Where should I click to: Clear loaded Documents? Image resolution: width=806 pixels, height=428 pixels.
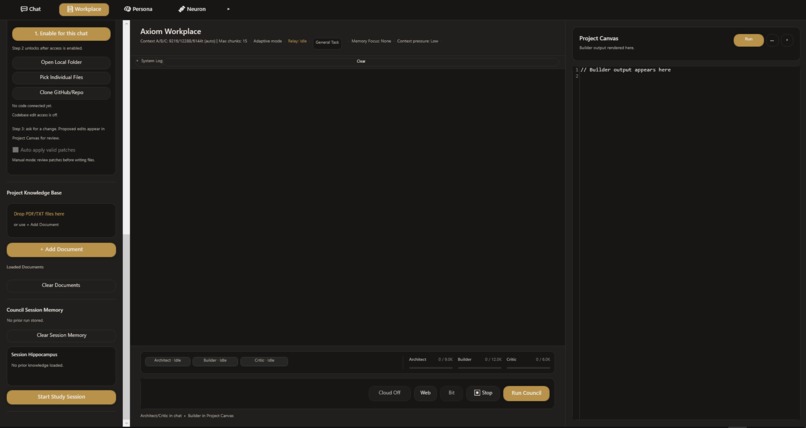(x=61, y=285)
